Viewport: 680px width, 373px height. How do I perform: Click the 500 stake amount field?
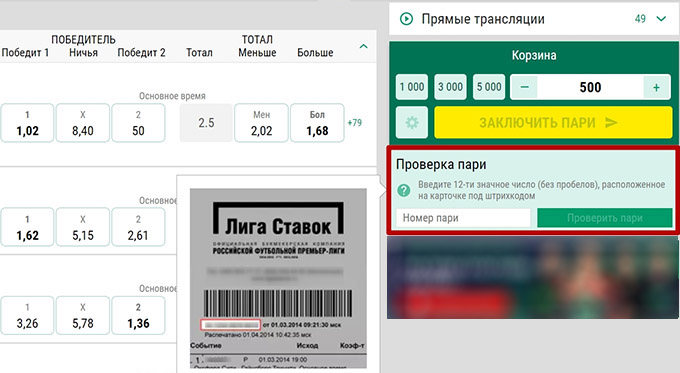click(590, 87)
